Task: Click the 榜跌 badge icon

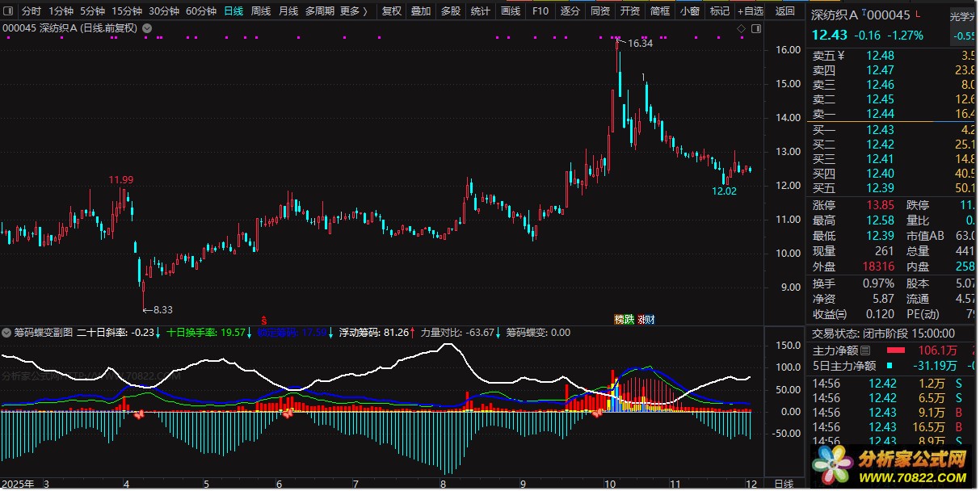Action: [625, 319]
